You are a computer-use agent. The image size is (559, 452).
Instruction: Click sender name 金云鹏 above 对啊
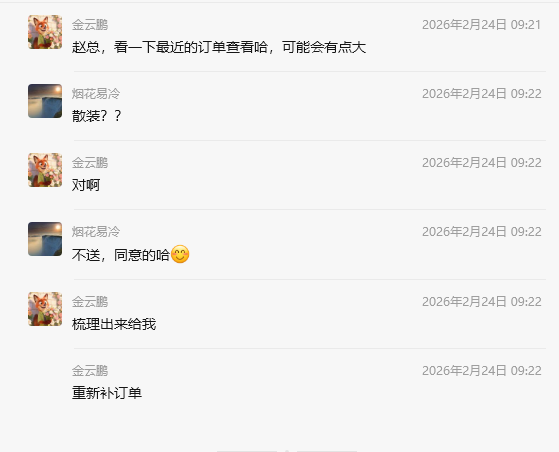[90, 163]
